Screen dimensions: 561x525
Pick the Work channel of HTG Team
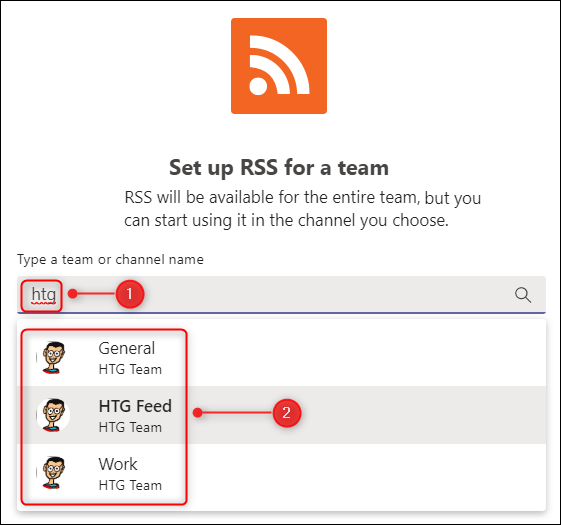point(281,473)
